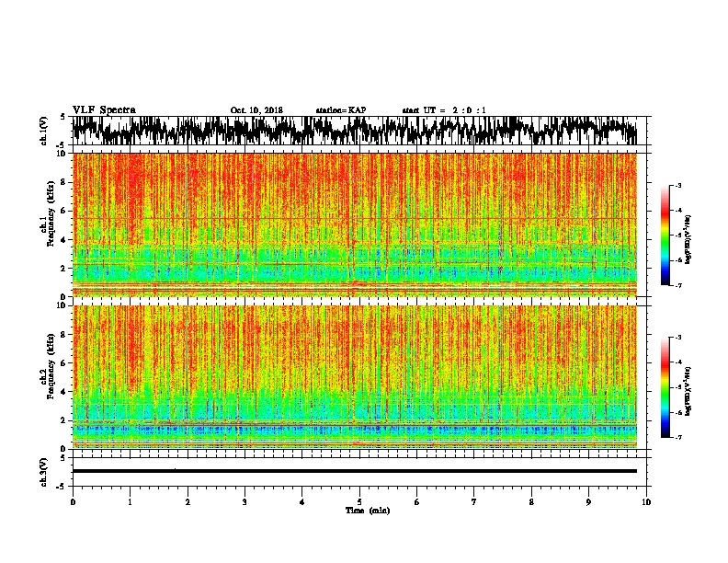Click the 'Time (min)' axis title
This screenshot has height=563, width=728.
tap(368, 511)
